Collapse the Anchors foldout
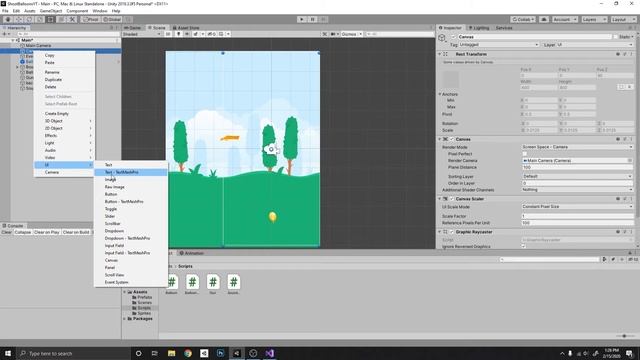This screenshot has width=640, height=360. pyautogui.click(x=440, y=94)
